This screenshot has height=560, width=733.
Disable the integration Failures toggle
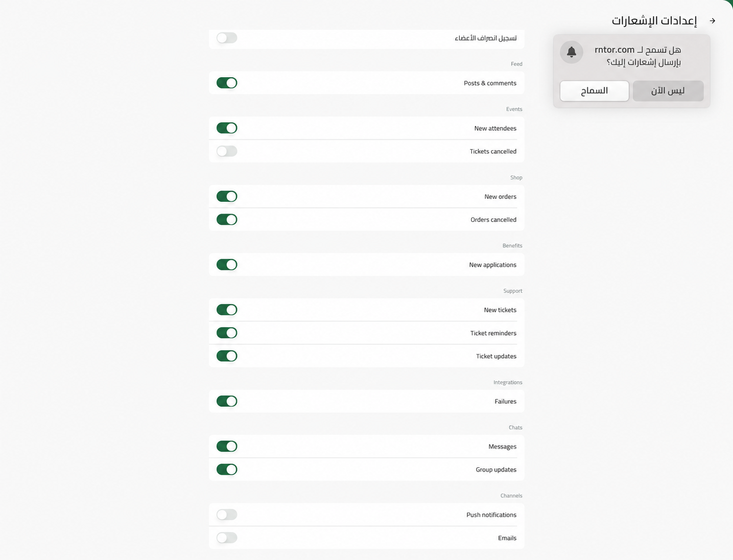click(227, 402)
